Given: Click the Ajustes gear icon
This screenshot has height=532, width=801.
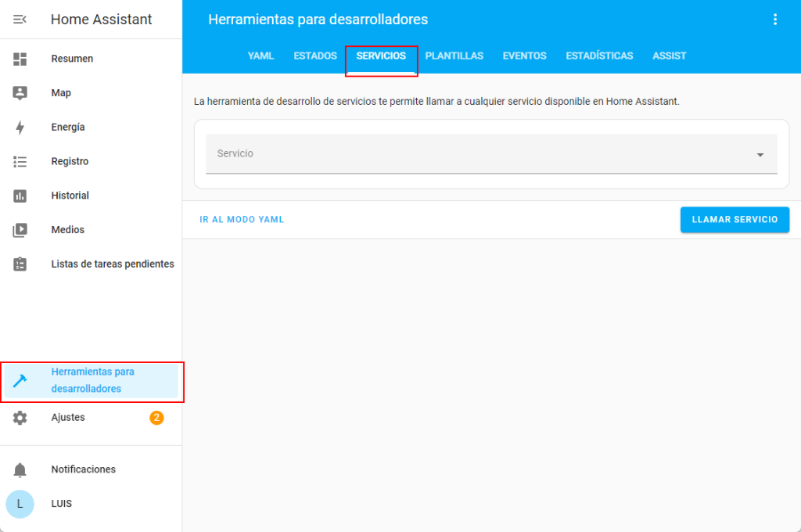Looking at the screenshot, I should [20, 418].
